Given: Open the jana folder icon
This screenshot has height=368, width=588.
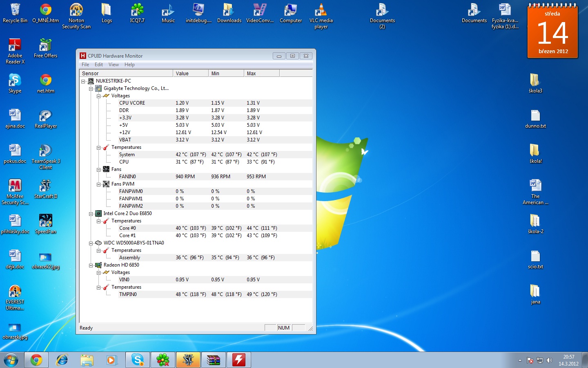Looking at the screenshot, I should [x=535, y=294].
